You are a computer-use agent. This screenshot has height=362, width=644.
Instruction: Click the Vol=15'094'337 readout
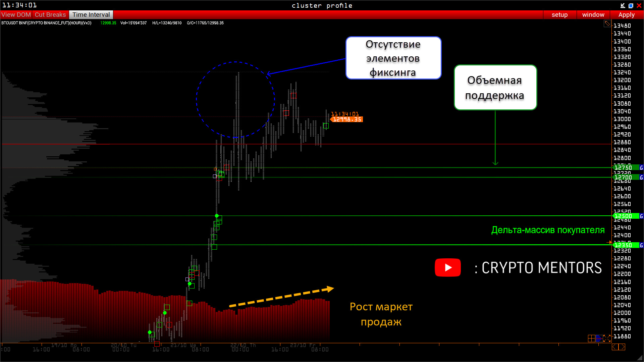click(133, 23)
